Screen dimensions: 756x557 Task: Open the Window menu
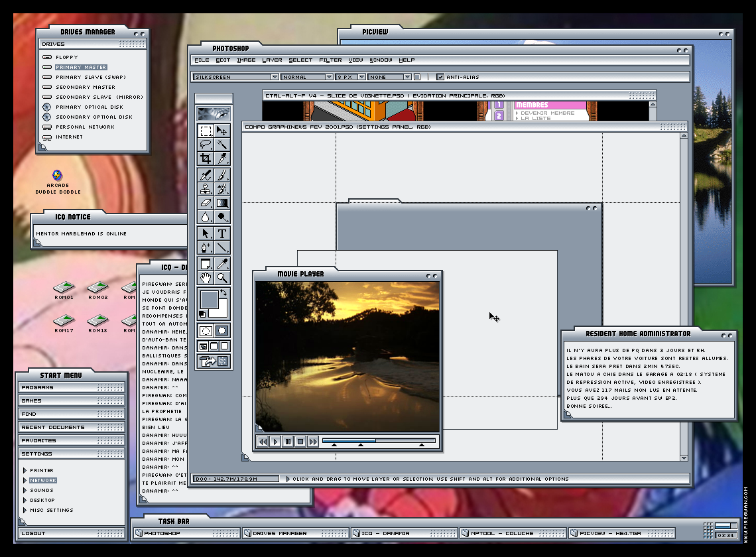(381, 60)
